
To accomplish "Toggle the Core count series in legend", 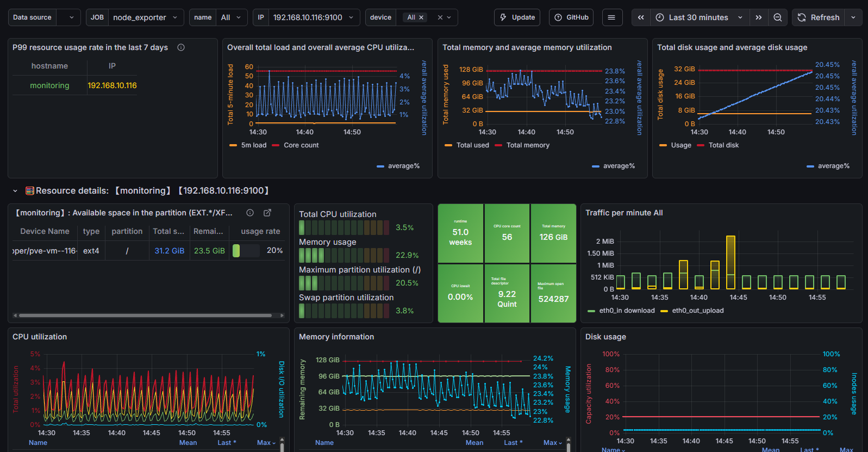I will pyautogui.click(x=301, y=145).
